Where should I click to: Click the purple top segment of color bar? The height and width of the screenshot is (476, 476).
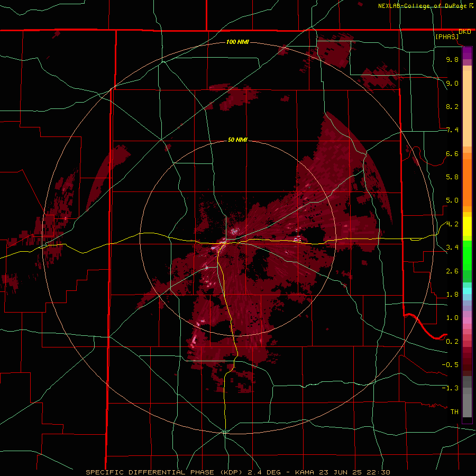(467, 53)
